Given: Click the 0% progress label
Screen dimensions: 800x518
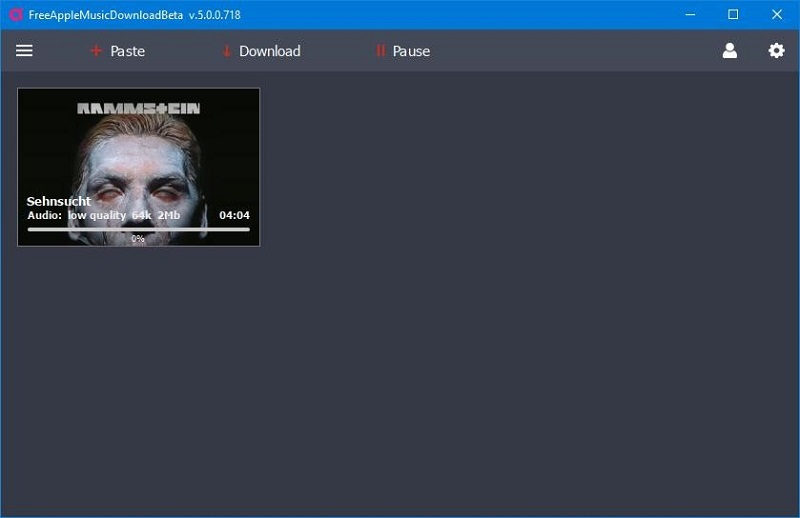Looking at the screenshot, I should pyautogui.click(x=138, y=238).
